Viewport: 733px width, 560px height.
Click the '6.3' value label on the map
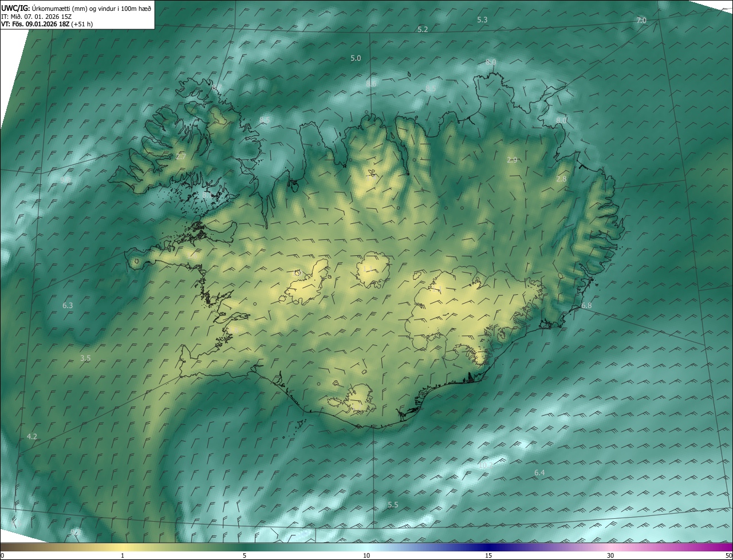[68, 306]
